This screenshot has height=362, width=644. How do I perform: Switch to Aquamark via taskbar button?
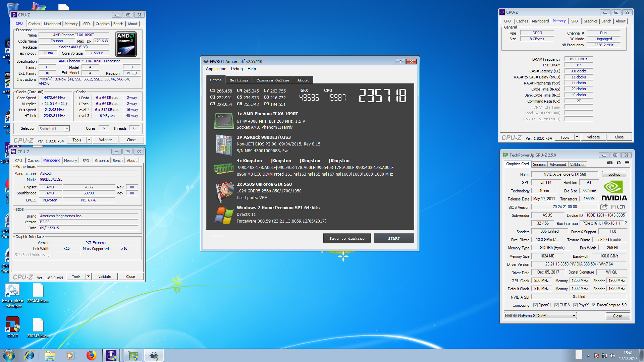tap(154, 355)
